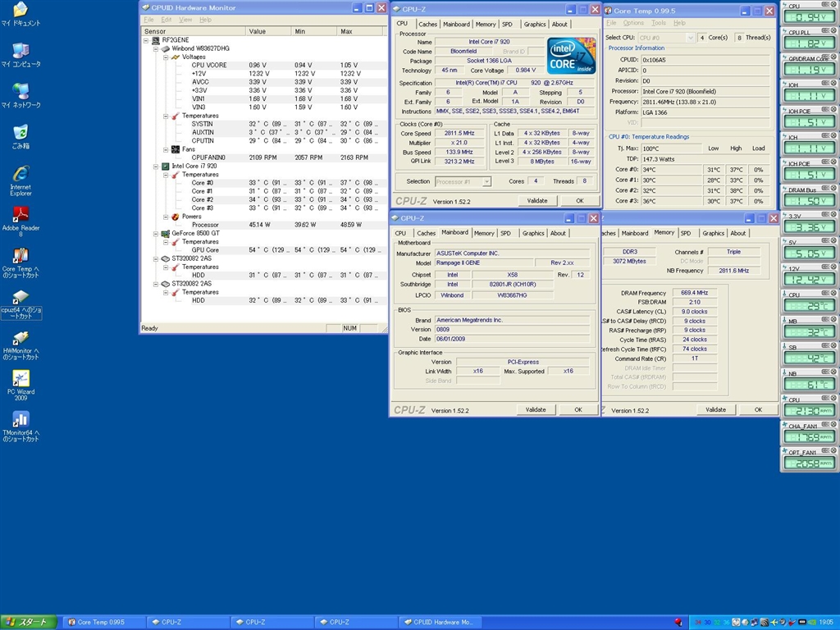This screenshot has height=630, width=840.
Task: Click the Windows Start button
Action: pos(29,623)
